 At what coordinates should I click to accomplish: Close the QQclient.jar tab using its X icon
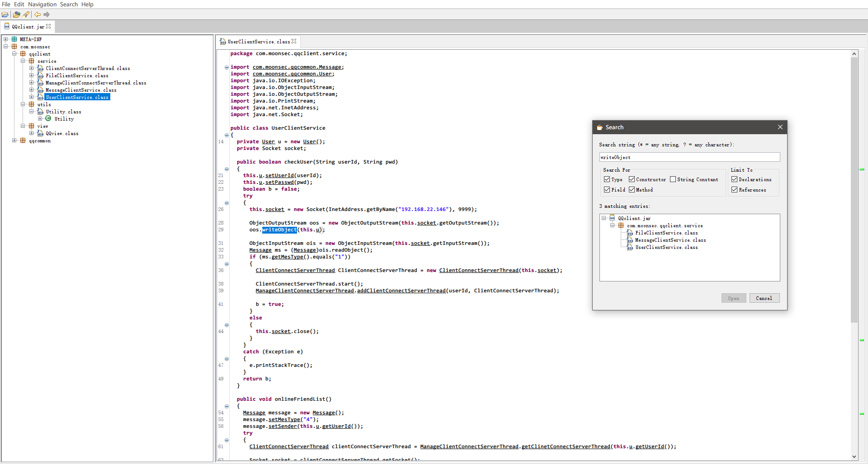pyautogui.click(x=49, y=27)
